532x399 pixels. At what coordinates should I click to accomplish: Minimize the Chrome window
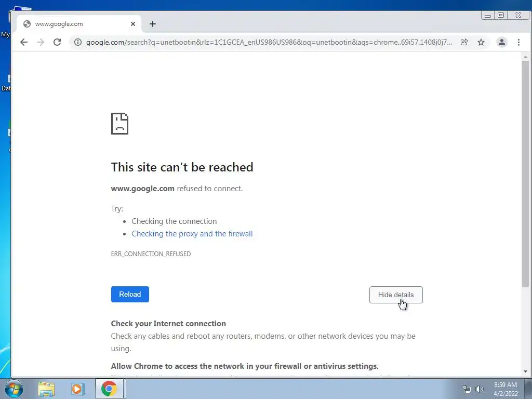coord(487,16)
